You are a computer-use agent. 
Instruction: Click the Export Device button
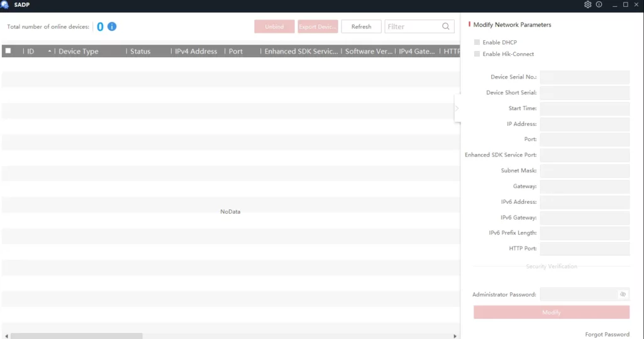coord(318,26)
